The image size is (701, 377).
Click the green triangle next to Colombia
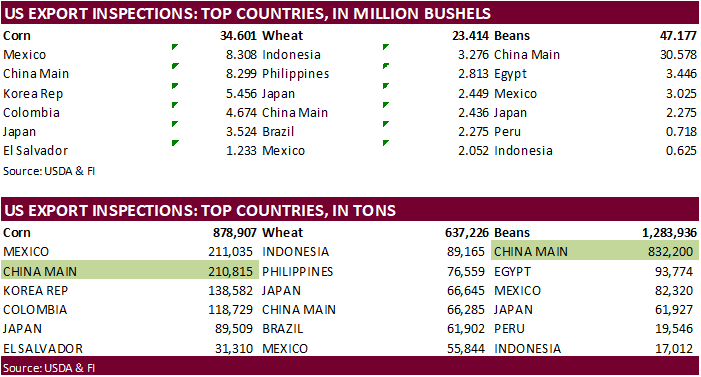tap(175, 105)
